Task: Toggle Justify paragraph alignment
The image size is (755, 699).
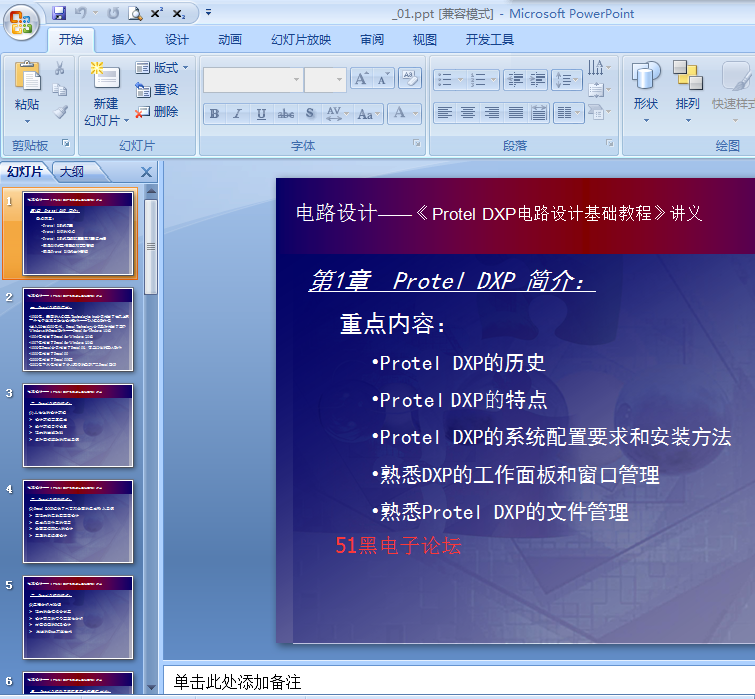Action: (x=516, y=114)
